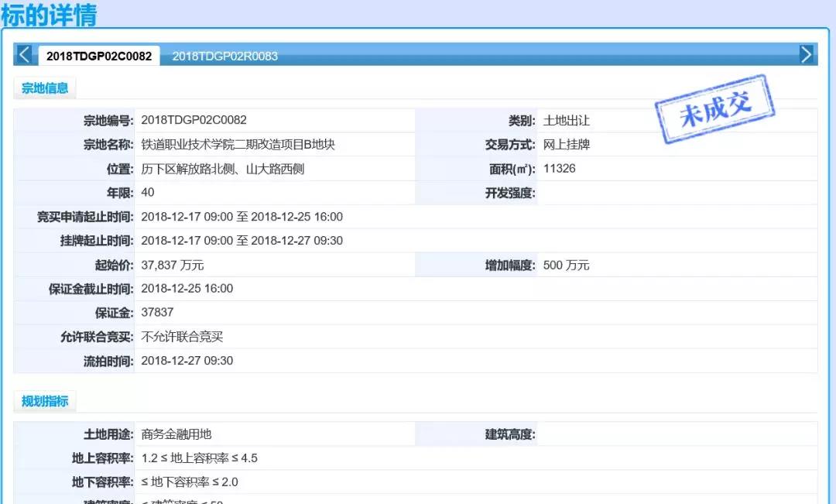
Task: Click the left arrow tab scroller
Action: [25, 55]
